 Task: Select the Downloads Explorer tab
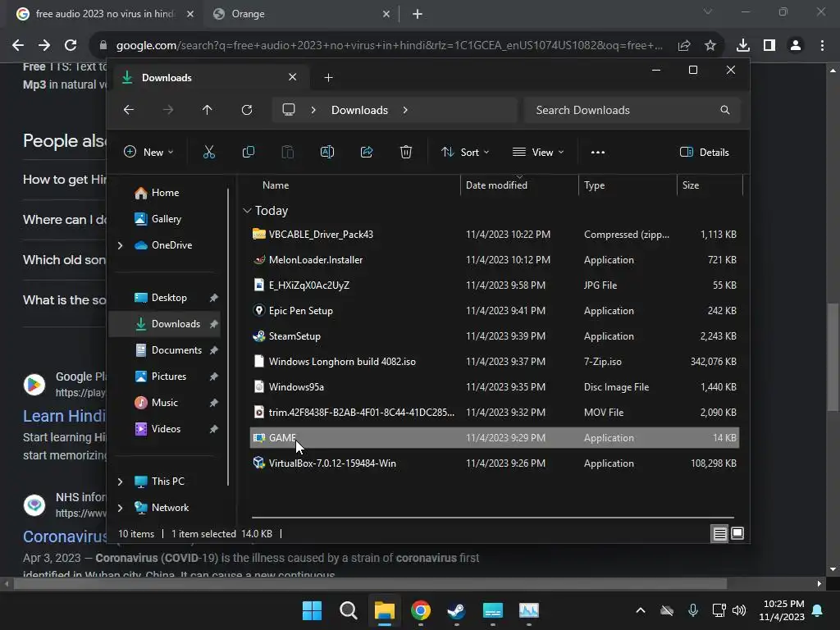[x=209, y=78]
